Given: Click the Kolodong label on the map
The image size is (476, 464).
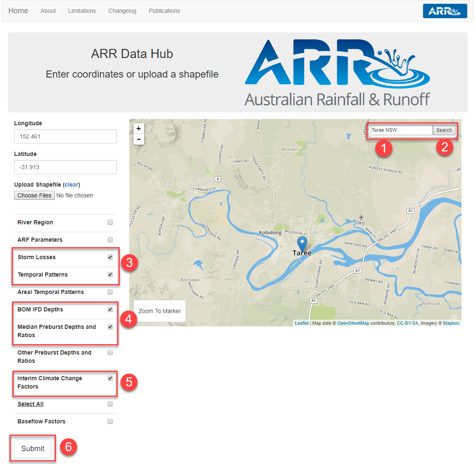Looking at the screenshot, I should pos(270,233).
